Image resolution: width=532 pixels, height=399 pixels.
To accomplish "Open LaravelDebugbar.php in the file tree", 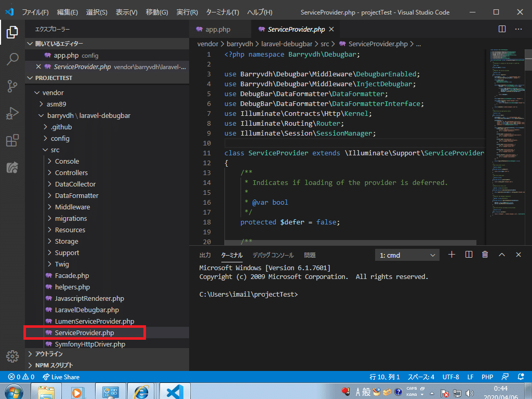I will tap(107, 310).
